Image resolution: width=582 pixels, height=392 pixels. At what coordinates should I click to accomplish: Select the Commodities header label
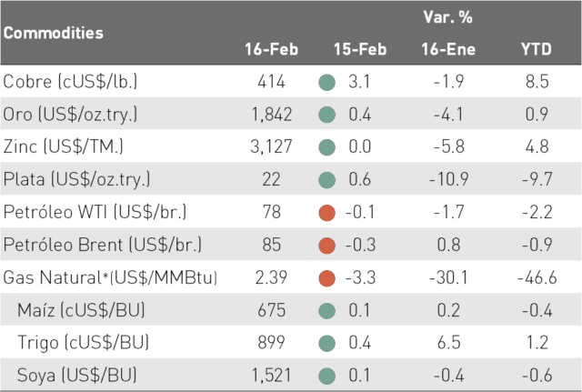(54, 33)
